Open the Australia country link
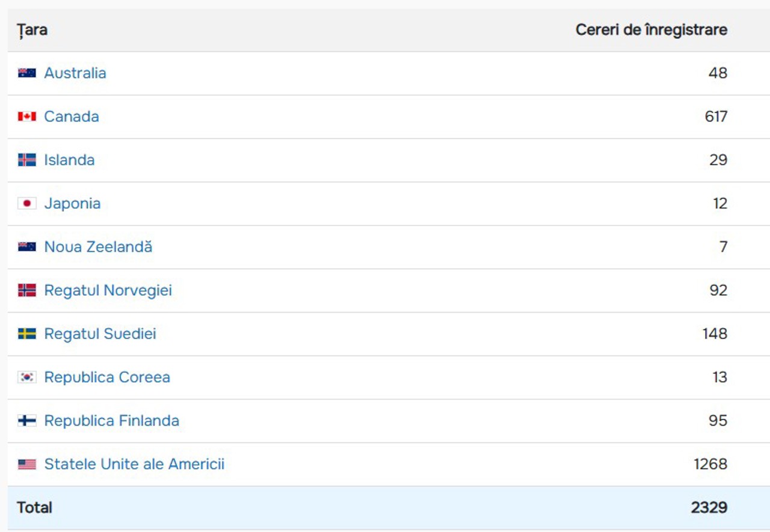The height and width of the screenshot is (532, 770). pos(75,73)
